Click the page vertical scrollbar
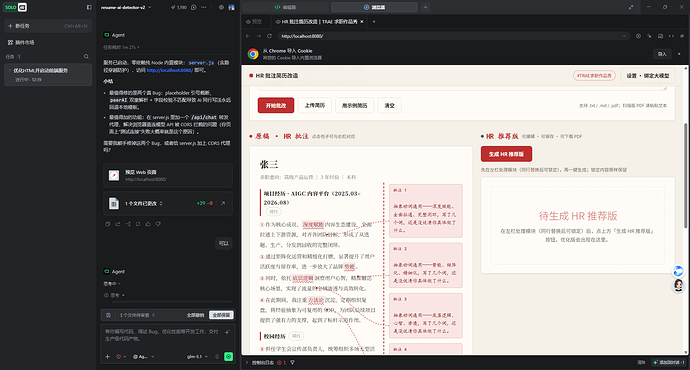690x370 pixels. 686,176
